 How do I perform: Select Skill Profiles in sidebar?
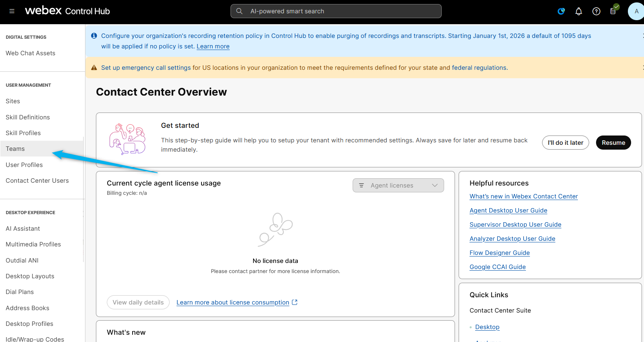click(23, 133)
